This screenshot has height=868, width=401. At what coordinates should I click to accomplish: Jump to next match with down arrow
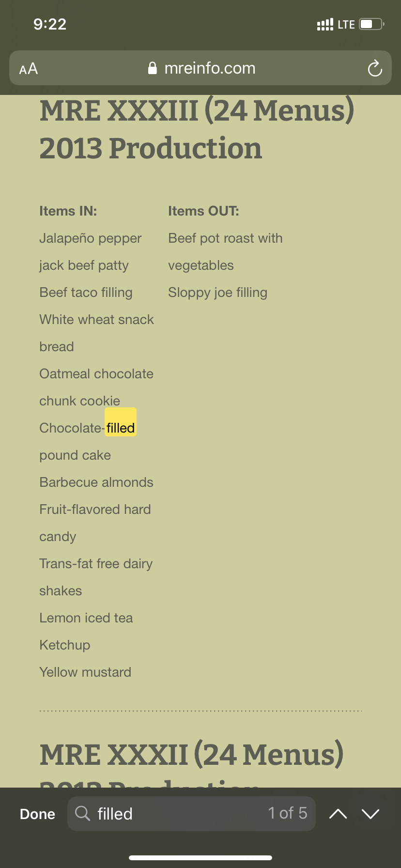click(x=370, y=814)
